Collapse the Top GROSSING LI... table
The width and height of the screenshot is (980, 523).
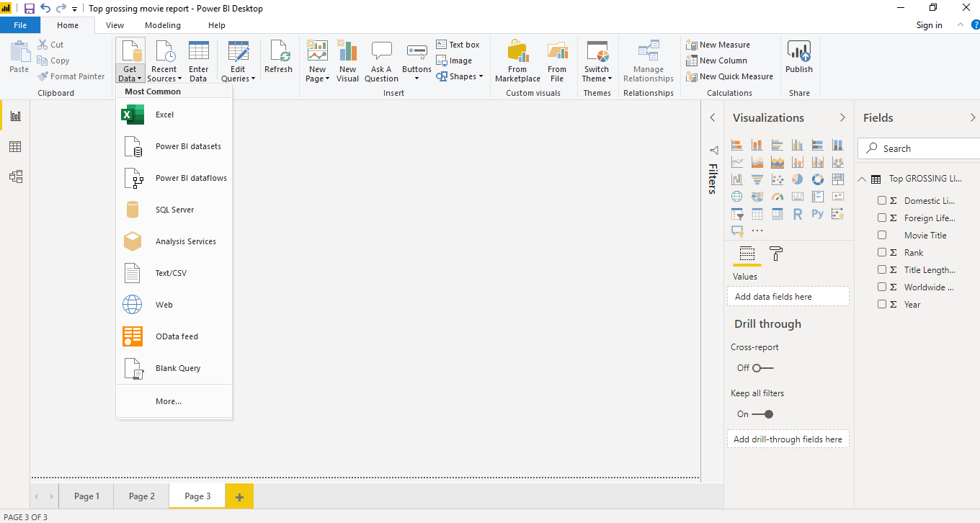point(863,179)
